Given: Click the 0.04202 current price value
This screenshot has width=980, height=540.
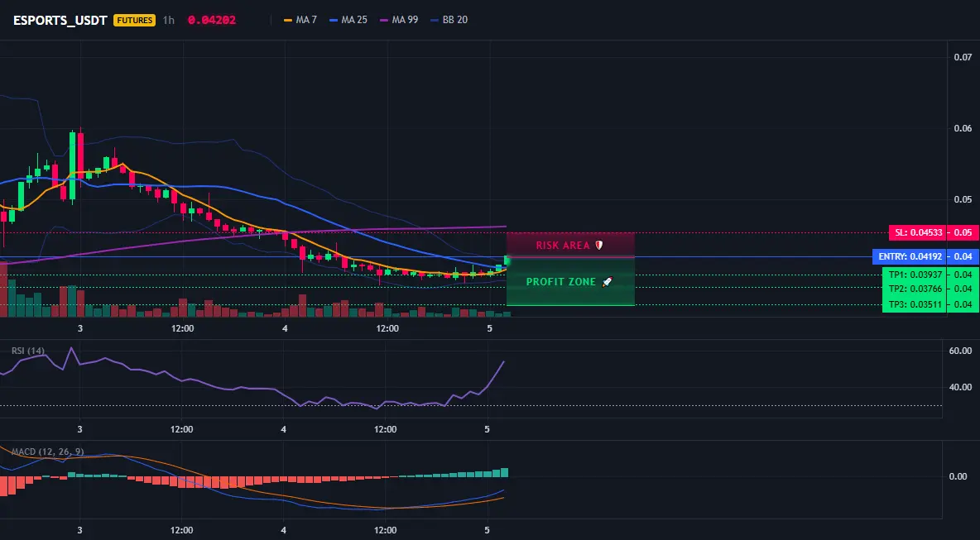Looking at the screenshot, I should point(212,20).
